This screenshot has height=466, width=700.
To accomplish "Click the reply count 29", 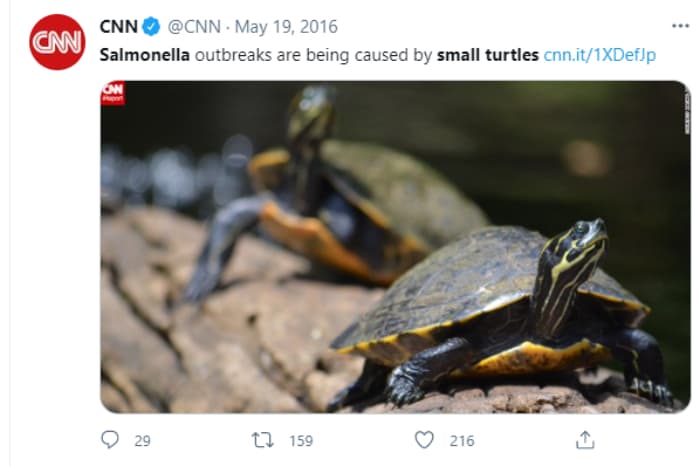I will click(x=142, y=440).
